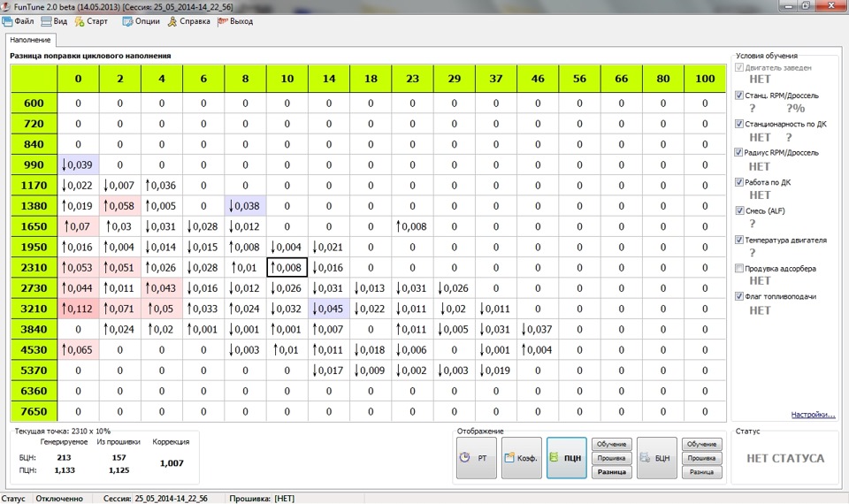849x504 pixels.
Task: Toggle Радиус RPM/Дроссель checkbox
Action: pos(738,153)
